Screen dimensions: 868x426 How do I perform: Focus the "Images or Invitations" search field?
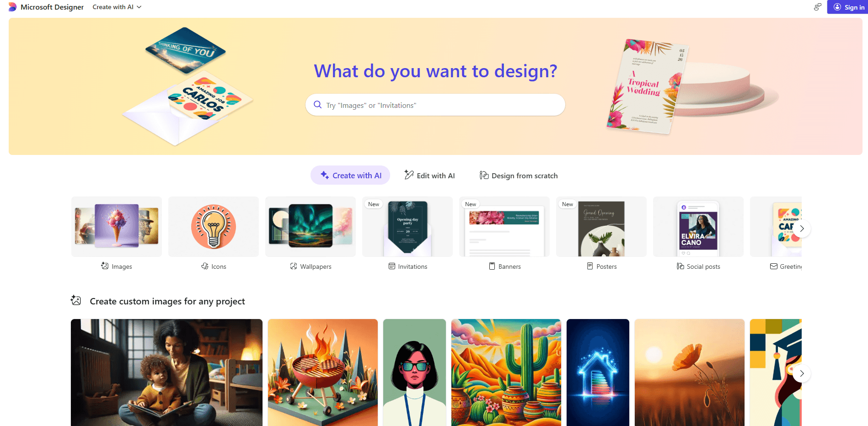(435, 105)
